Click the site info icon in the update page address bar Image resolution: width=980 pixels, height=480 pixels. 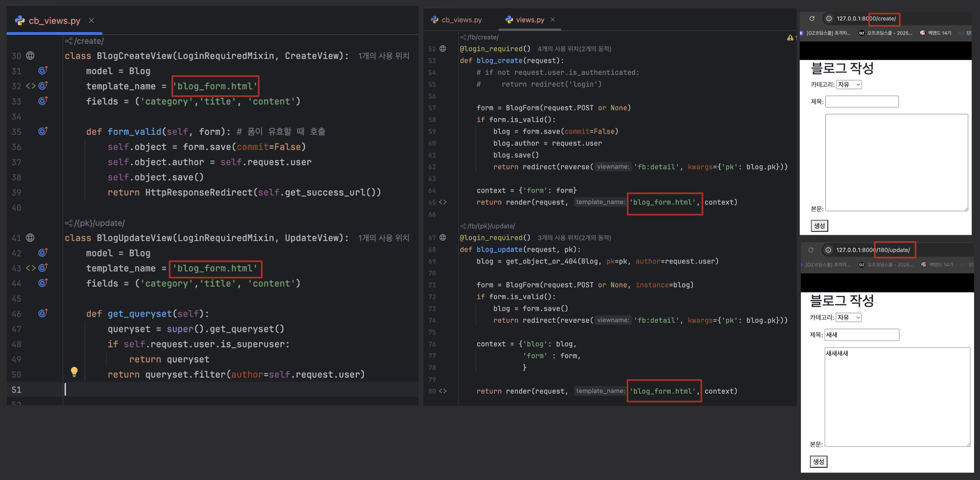click(x=828, y=250)
